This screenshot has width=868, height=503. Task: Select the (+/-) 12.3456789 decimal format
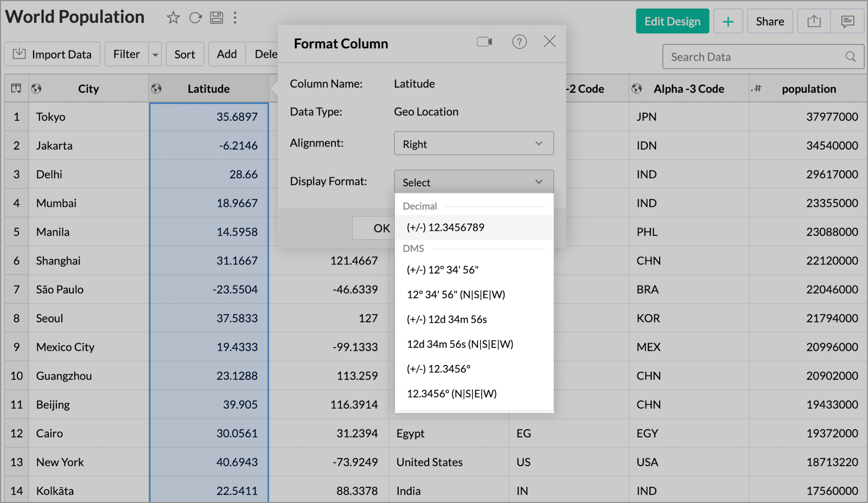click(x=445, y=228)
